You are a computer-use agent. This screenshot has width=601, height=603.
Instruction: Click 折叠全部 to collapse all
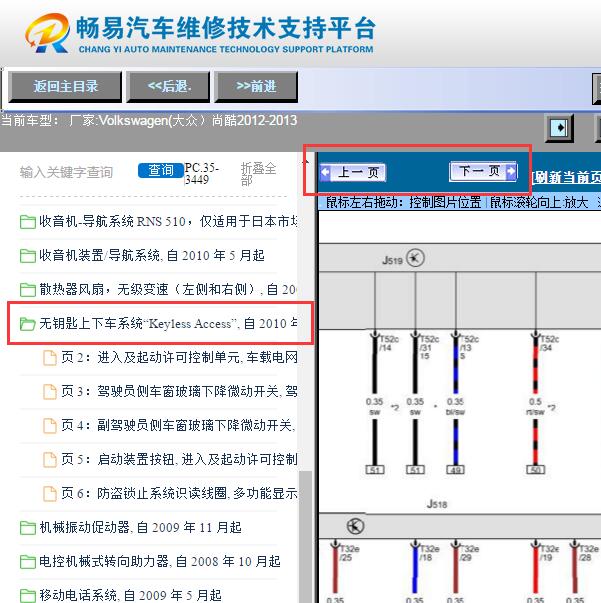258,173
